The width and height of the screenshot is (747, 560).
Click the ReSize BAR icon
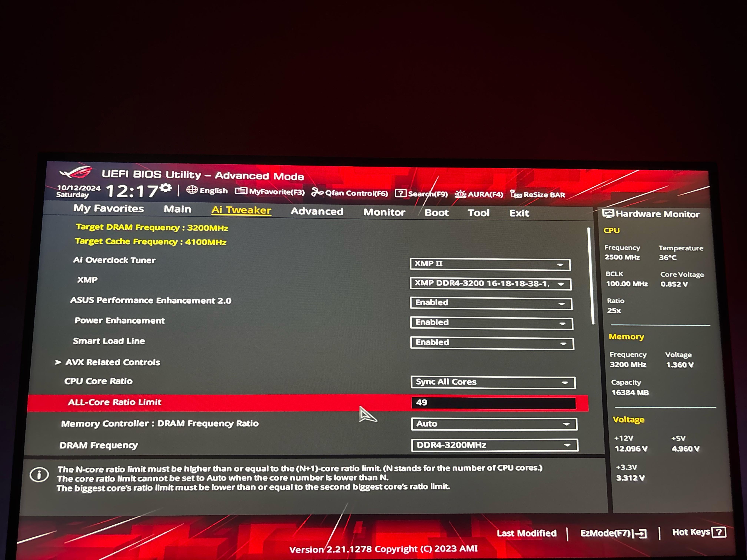516,194
